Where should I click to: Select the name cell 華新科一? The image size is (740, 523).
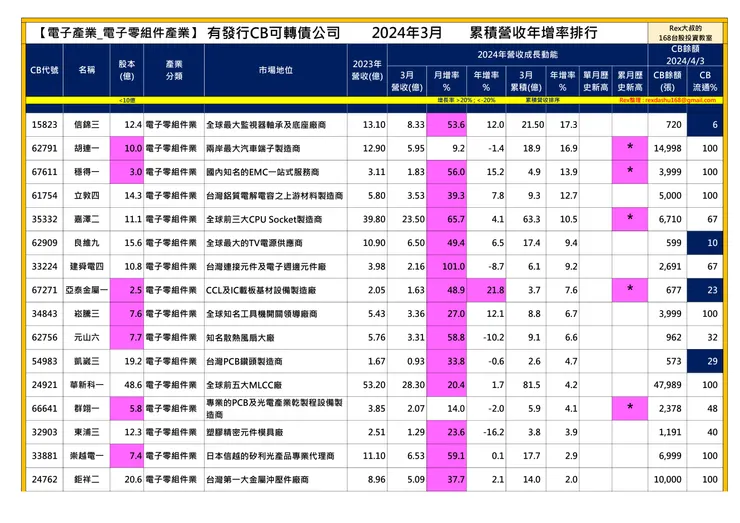click(x=87, y=385)
